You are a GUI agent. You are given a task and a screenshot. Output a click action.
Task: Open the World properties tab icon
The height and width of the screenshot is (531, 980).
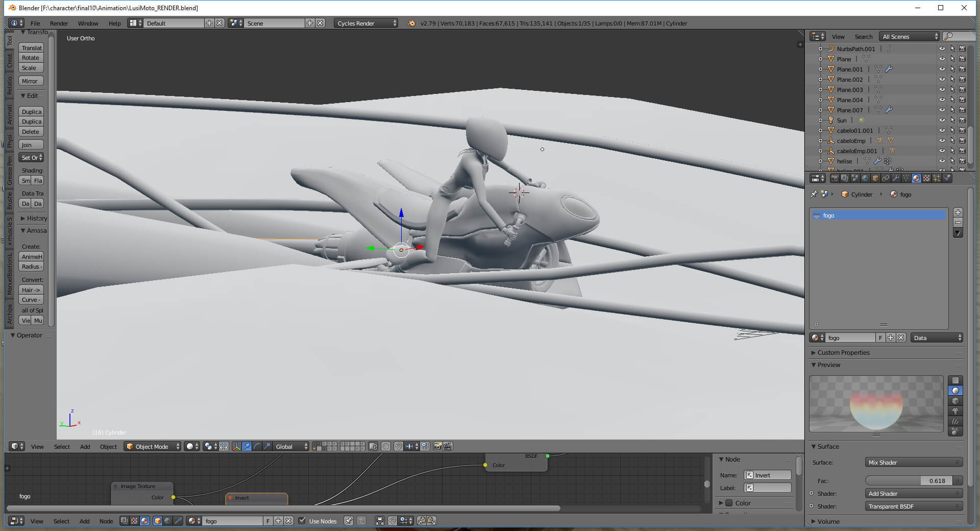tap(865, 178)
